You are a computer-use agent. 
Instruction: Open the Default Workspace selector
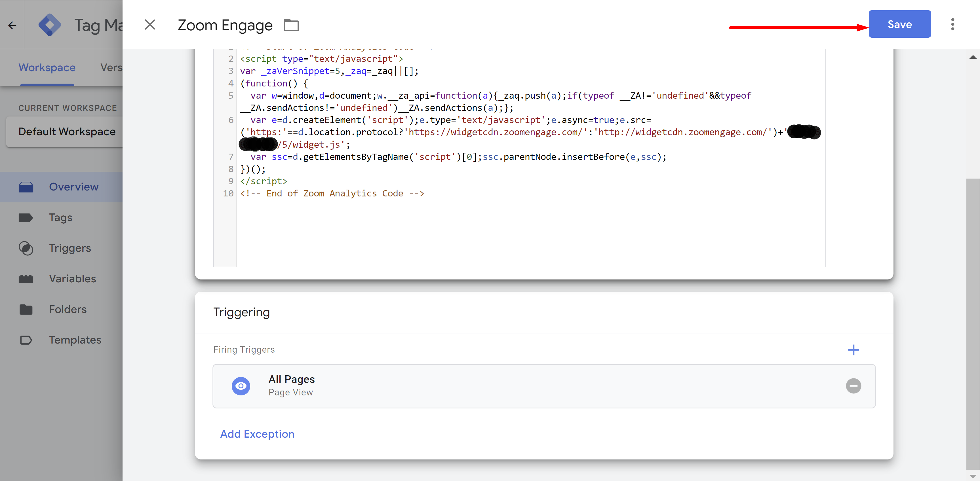pos(65,132)
